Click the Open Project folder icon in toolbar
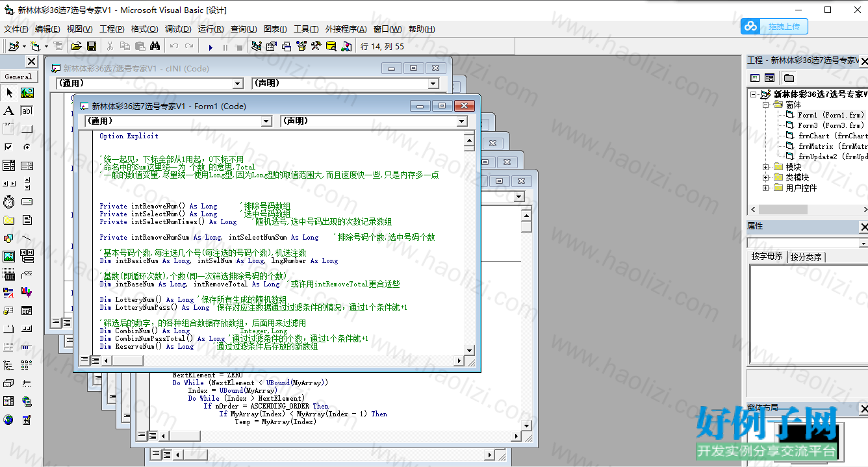This screenshot has height=467, width=868. [76, 46]
